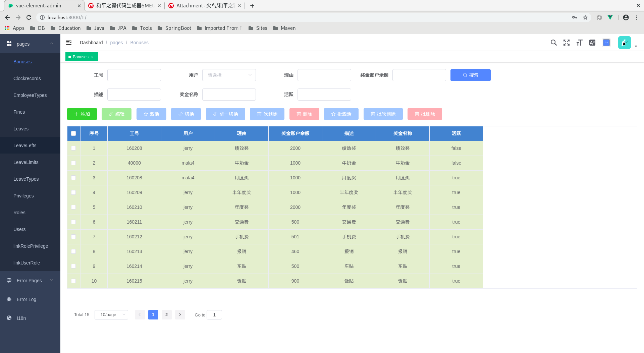Open language switch icon
This screenshot has height=353, width=644.
tap(592, 43)
